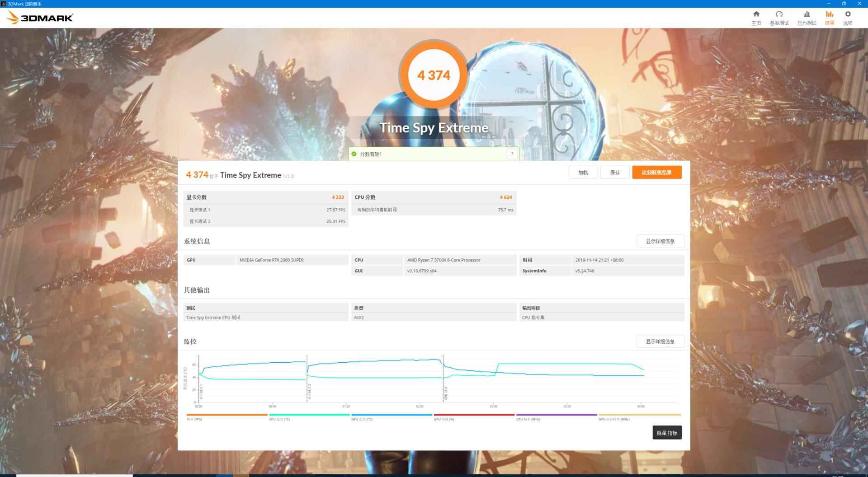Toggle the blue GPU 温度 (°C) legend series
The image size is (868, 477).
click(x=392, y=417)
